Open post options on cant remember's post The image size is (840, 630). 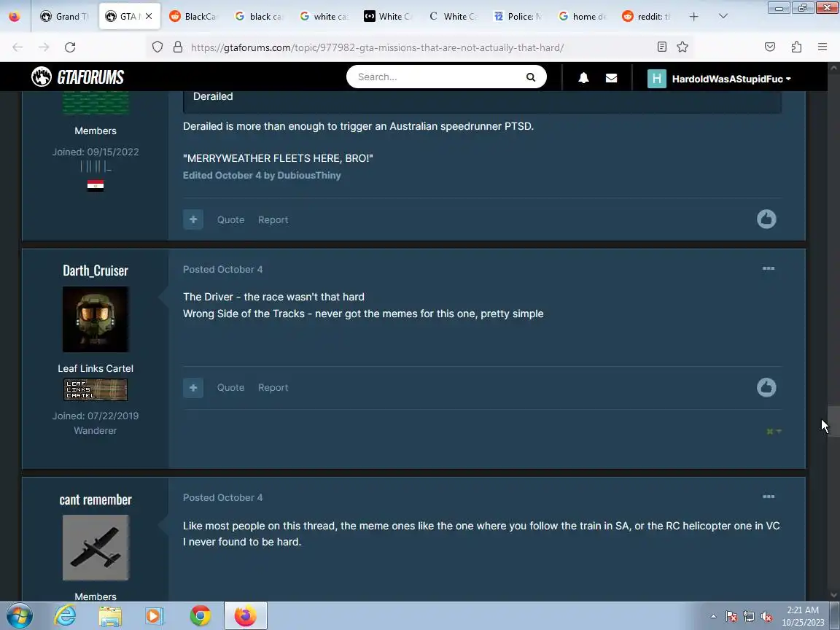(769, 497)
